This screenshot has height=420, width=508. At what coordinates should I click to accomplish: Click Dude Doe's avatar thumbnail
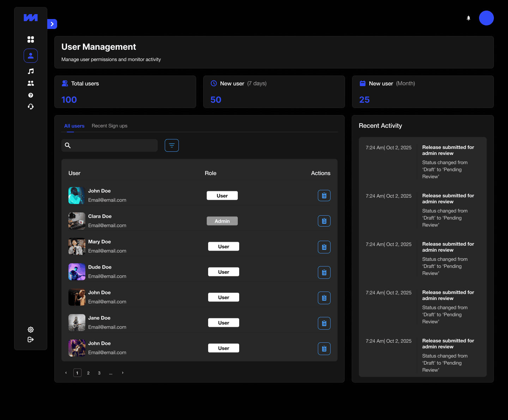tap(77, 272)
